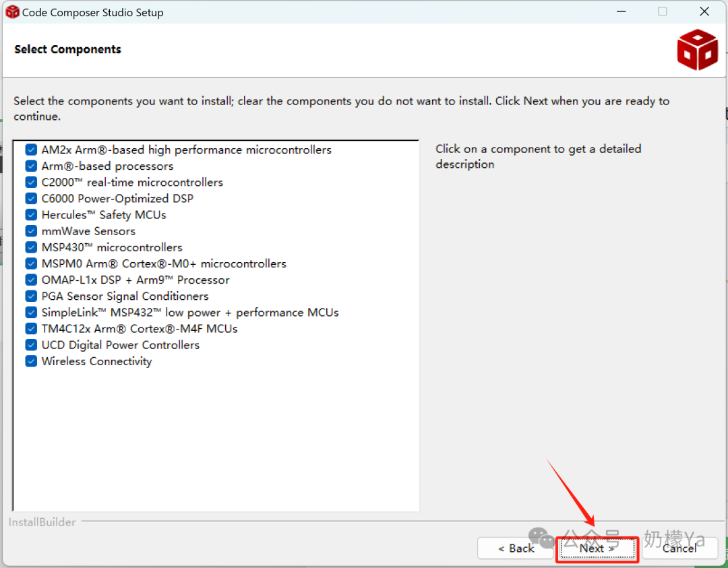
Task: Click the red cube logo in header
Action: pyautogui.click(x=698, y=50)
